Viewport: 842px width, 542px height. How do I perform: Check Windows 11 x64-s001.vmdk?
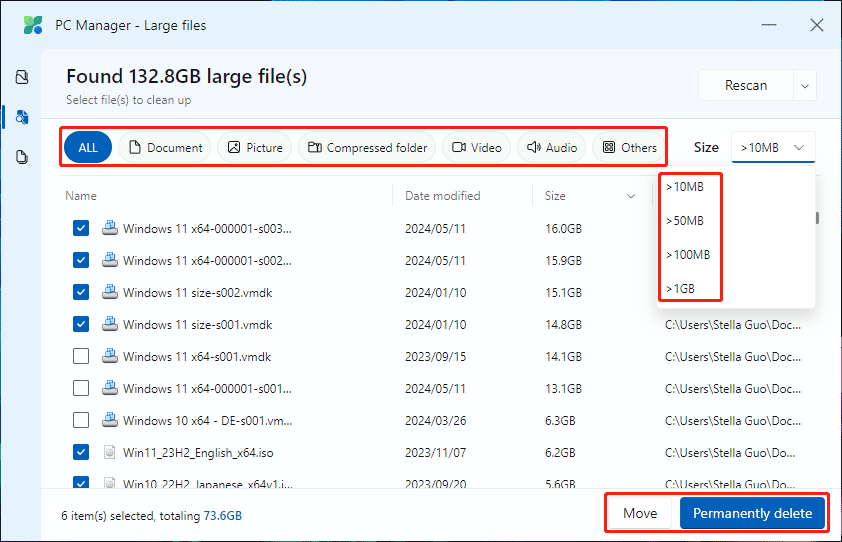(81, 356)
